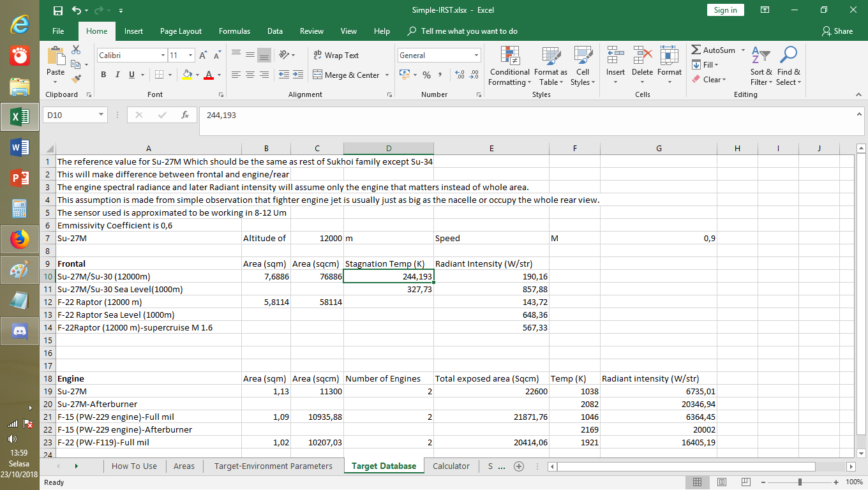Toggle Italic formatting
Image resolution: width=868 pixels, height=490 pixels.
117,75
